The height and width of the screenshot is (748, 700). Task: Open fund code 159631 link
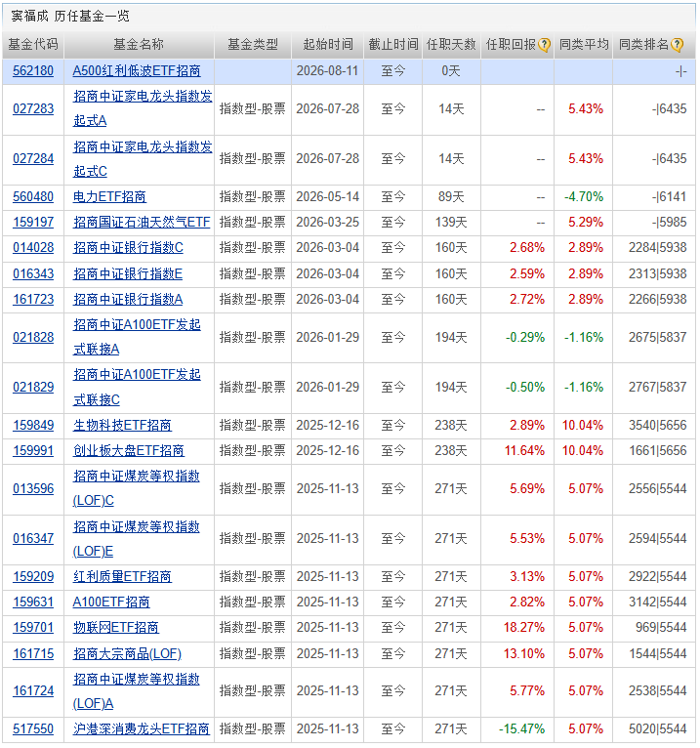tap(33, 603)
